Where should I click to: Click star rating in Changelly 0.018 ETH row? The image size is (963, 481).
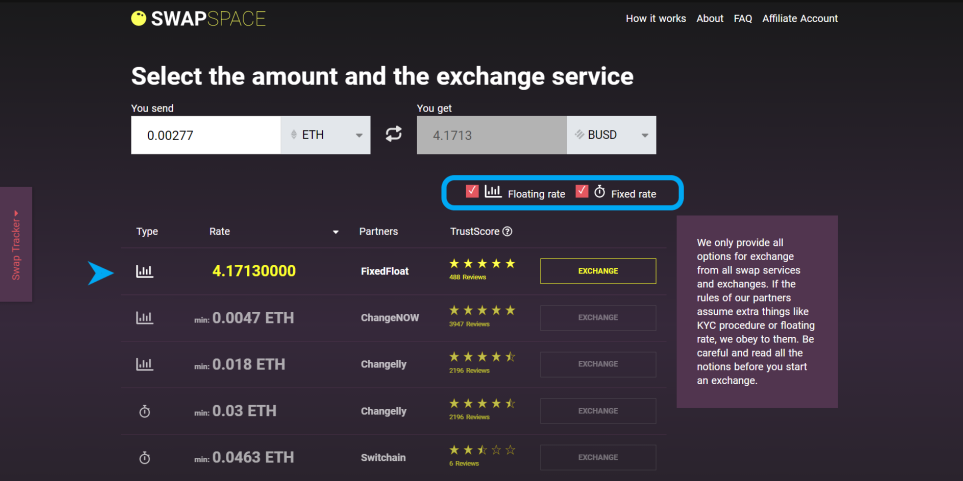(x=482, y=357)
